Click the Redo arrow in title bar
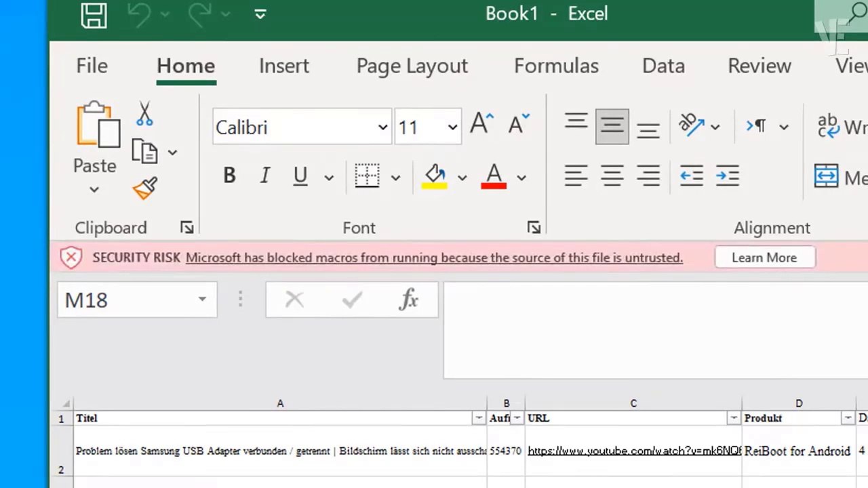Image resolution: width=868 pixels, height=488 pixels. [199, 14]
